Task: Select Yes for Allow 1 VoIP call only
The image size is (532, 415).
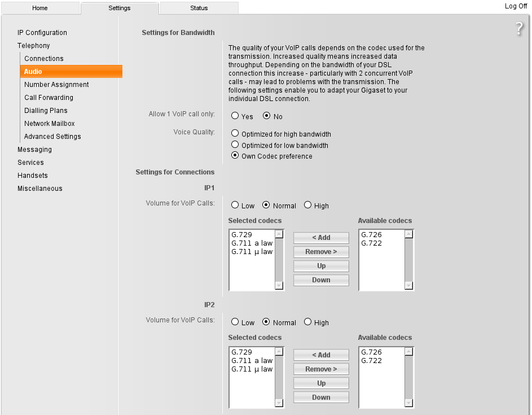Action: point(235,116)
